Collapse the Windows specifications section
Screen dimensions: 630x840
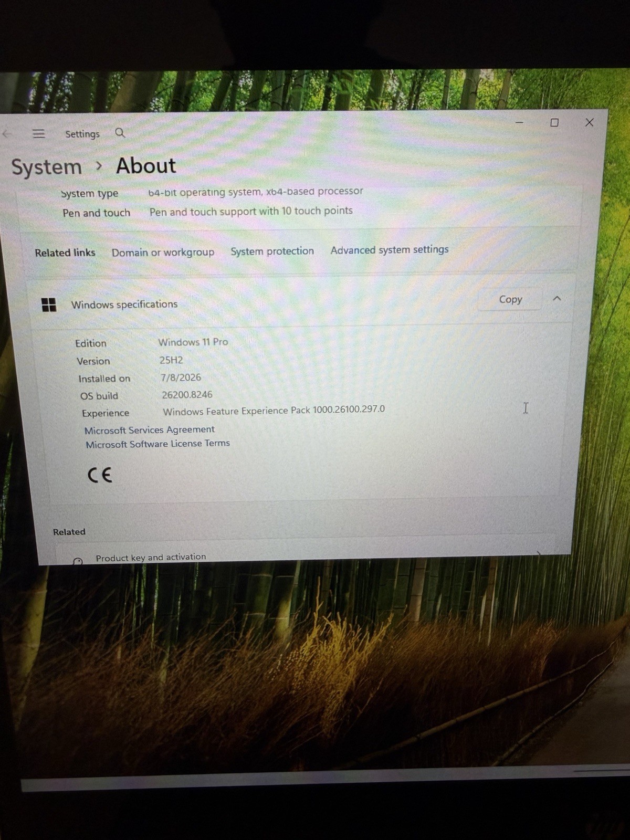(557, 298)
